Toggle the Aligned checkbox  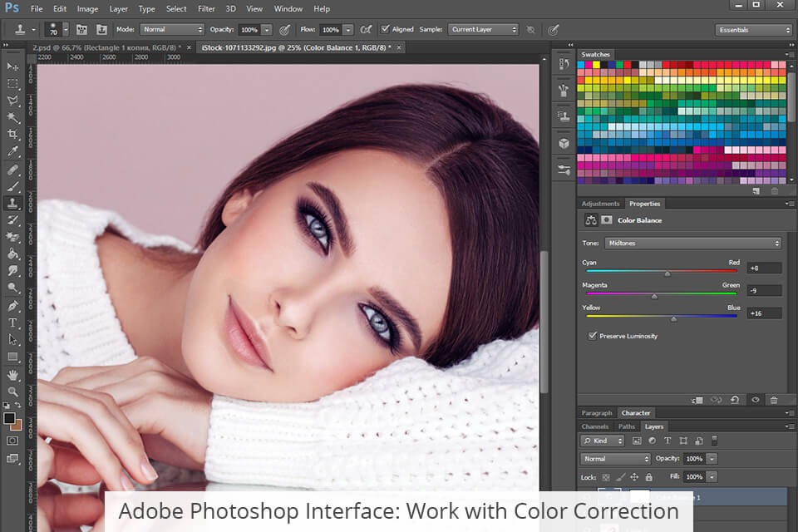coord(385,29)
